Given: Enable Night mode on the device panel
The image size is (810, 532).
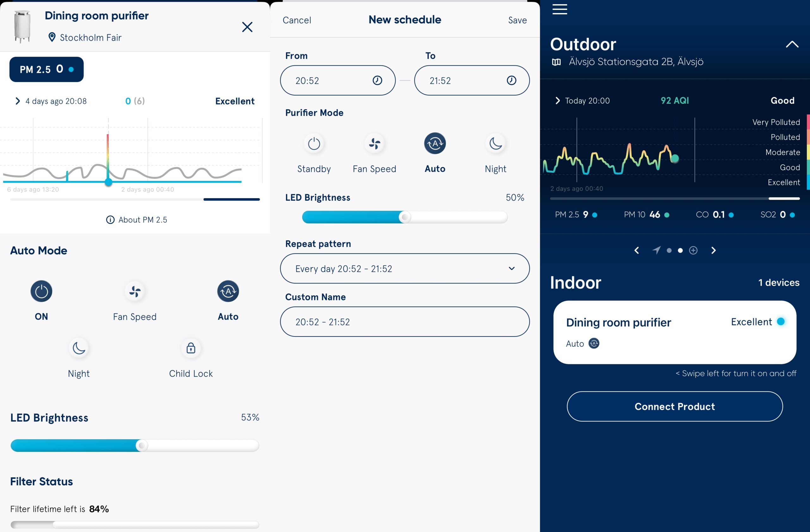Looking at the screenshot, I should 79,348.
